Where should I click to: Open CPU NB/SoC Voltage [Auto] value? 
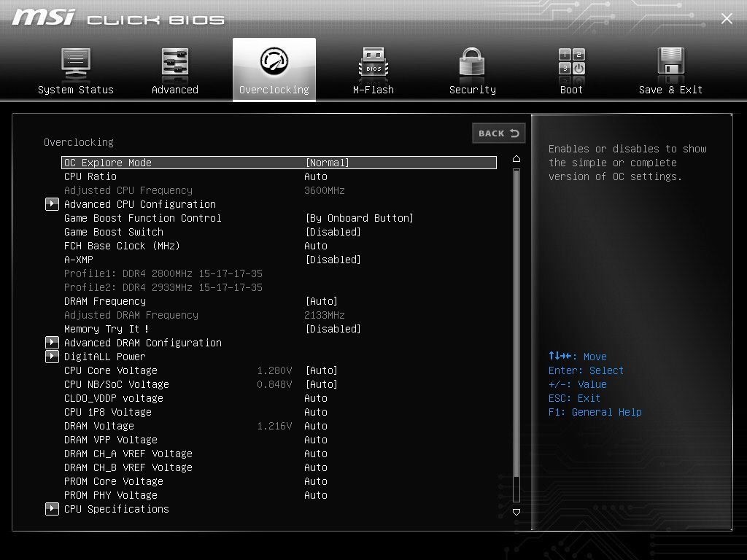coord(322,384)
